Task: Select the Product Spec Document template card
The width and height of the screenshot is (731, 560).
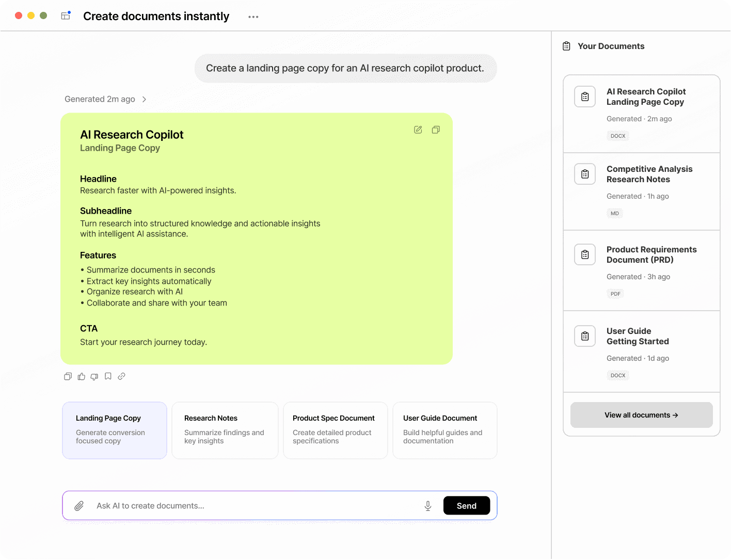Action: pos(336,430)
